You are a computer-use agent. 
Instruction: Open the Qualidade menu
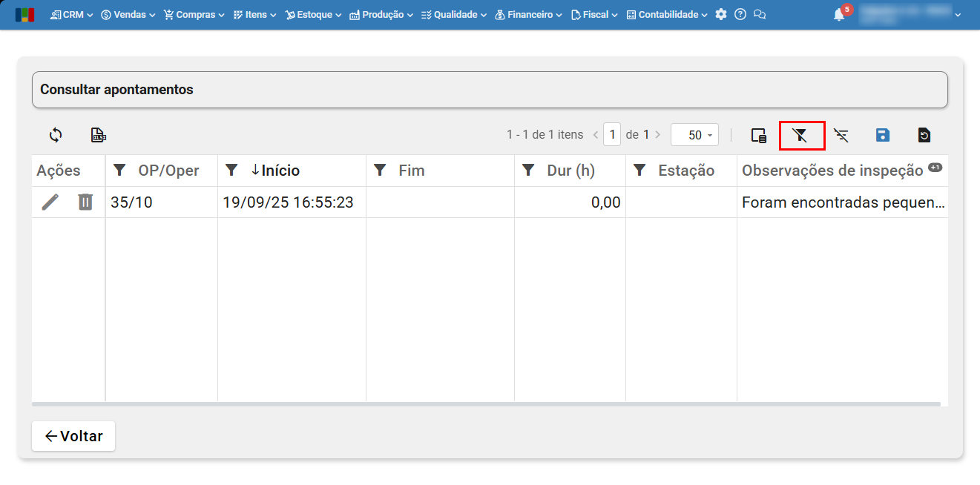pos(454,14)
